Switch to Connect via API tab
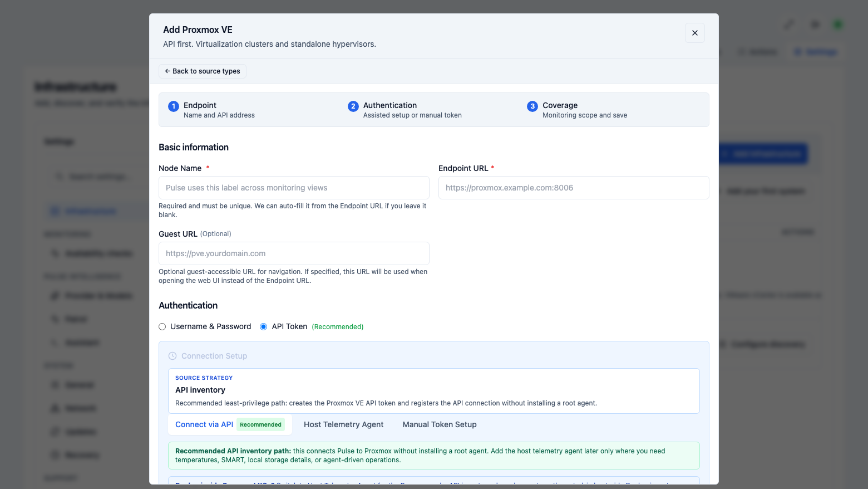This screenshot has height=489, width=868. coord(230,424)
